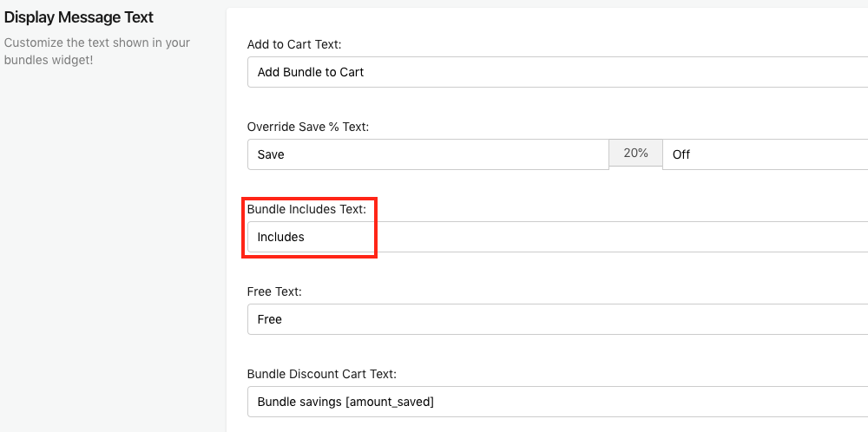This screenshot has height=432, width=868.
Task: Place cursor after "Cart" in Add Bundle field
Action: 365,72
